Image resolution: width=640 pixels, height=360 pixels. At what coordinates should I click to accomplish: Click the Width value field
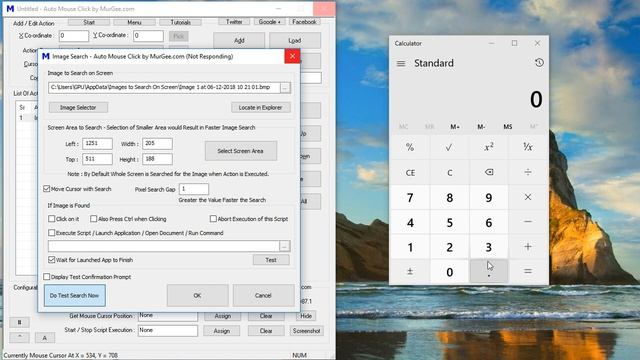click(157, 144)
